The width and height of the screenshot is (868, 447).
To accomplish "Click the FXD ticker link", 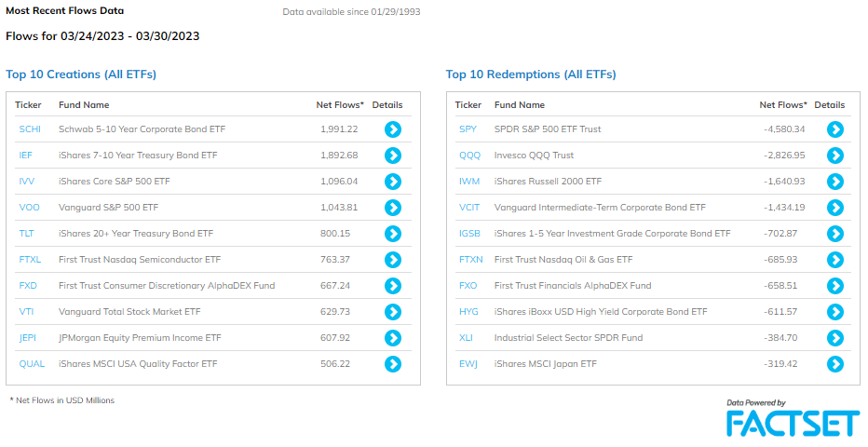I will tap(28, 286).
